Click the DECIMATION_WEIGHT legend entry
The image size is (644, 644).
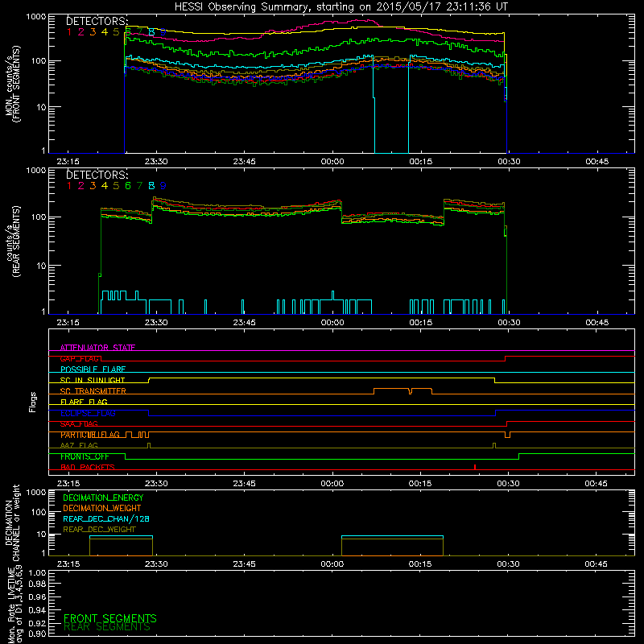(102, 508)
